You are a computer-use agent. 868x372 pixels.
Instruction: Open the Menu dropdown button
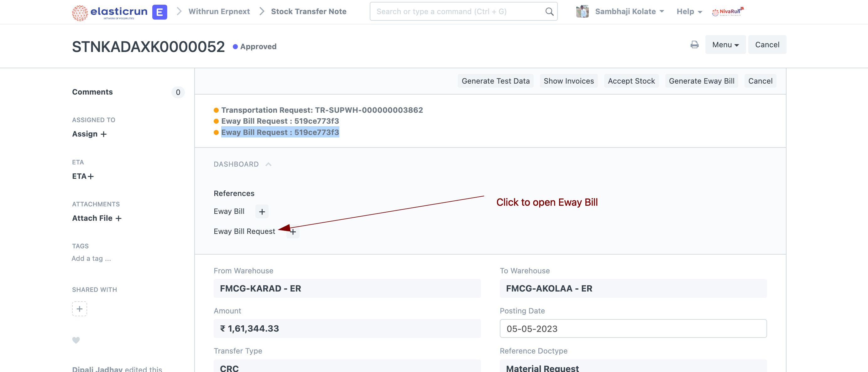(725, 45)
